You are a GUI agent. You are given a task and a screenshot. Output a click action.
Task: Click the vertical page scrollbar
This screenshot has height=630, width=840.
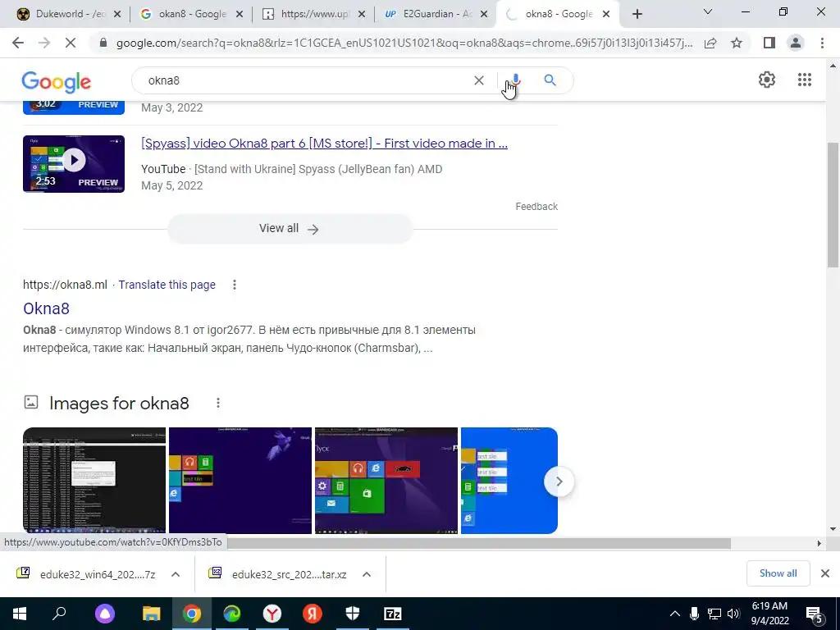(x=833, y=204)
